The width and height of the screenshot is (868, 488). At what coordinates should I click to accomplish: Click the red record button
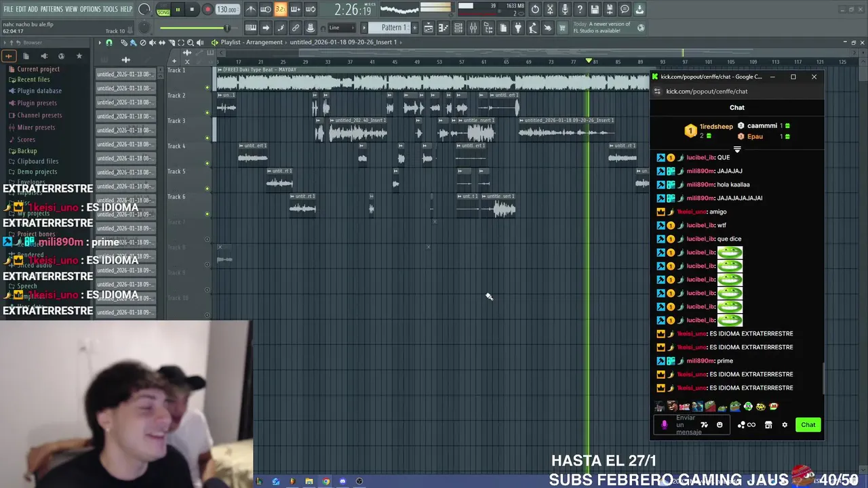click(x=208, y=9)
